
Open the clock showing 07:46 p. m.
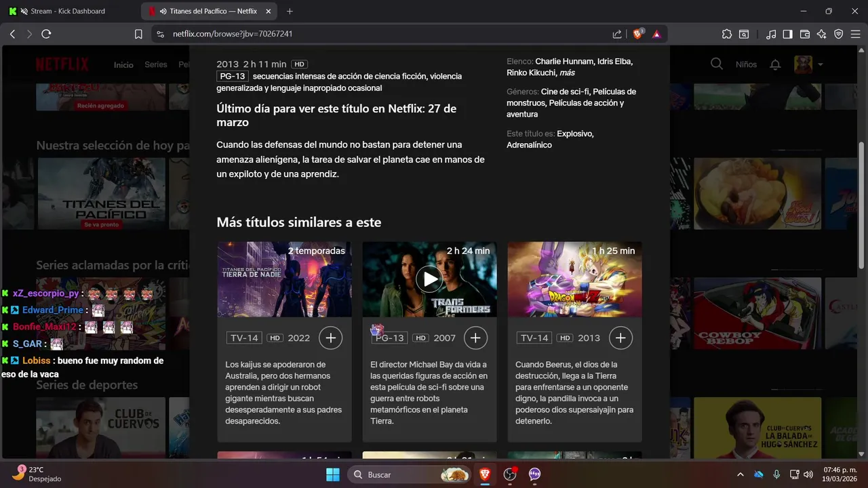coord(840,474)
